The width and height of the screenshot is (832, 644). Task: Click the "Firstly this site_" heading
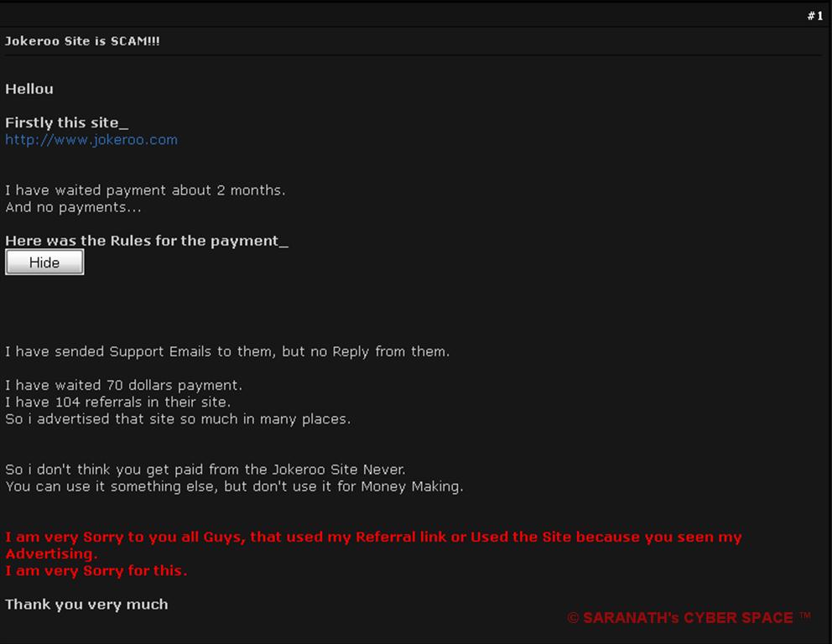pos(67,122)
